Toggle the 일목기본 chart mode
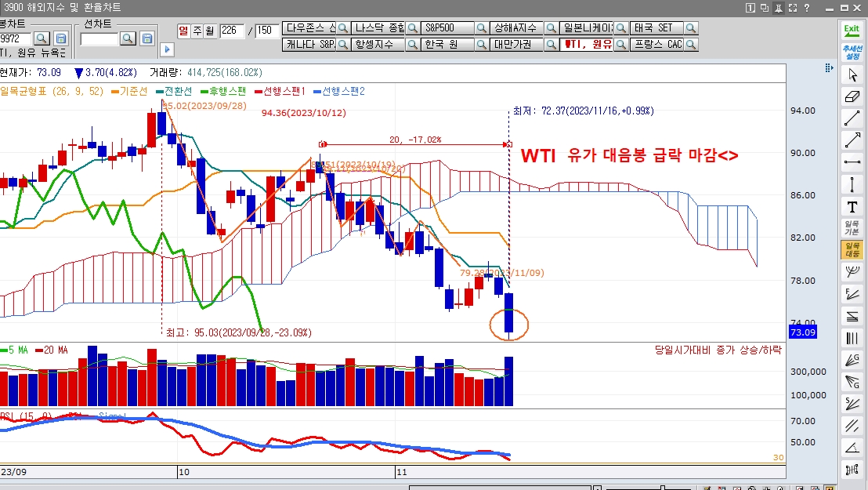The image size is (868, 490). (852, 229)
